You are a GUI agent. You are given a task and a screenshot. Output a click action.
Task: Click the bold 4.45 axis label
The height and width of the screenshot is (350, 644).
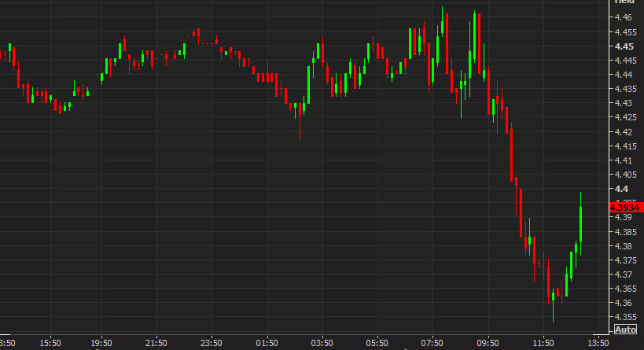pos(624,46)
